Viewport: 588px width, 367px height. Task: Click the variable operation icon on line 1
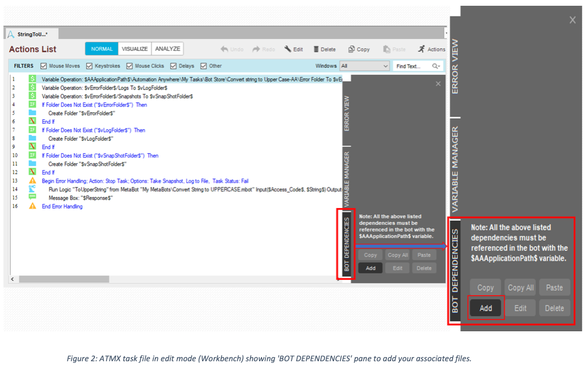pyautogui.click(x=33, y=79)
